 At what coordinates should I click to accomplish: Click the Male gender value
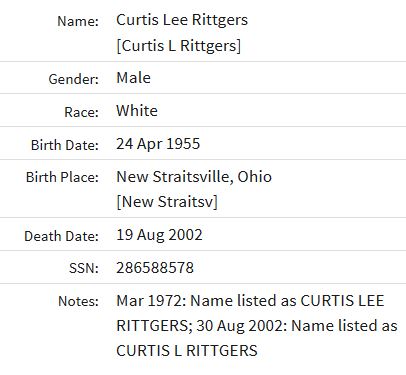click(133, 78)
